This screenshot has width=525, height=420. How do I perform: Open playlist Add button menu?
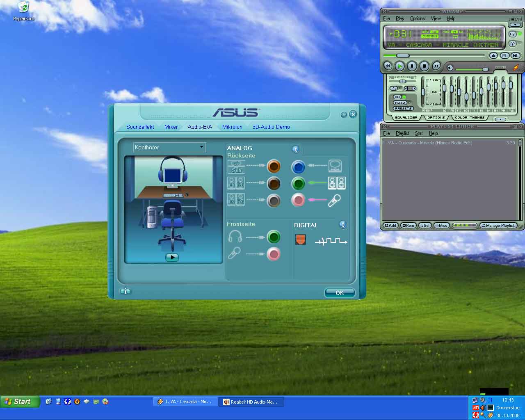tap(390, 225)
